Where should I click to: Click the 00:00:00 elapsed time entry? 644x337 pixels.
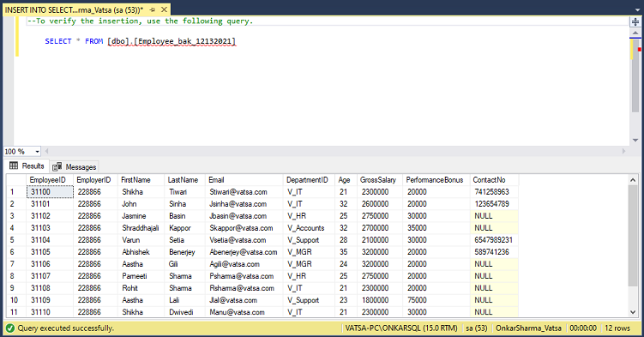(583, 328)
